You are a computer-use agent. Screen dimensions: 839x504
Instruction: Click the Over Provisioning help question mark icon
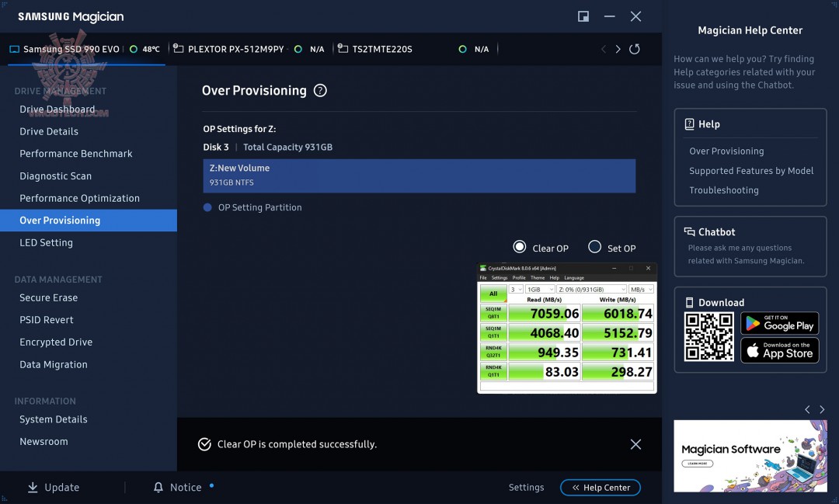(x=320, y=90)
